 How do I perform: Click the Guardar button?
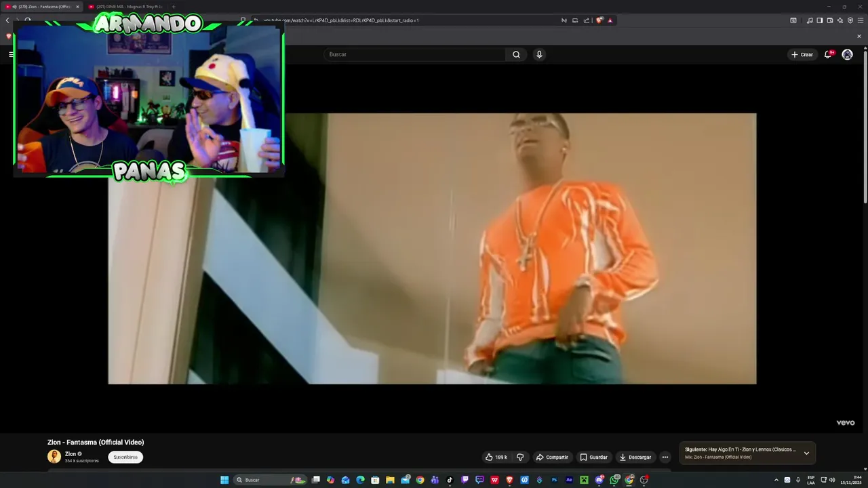[593, 457]
